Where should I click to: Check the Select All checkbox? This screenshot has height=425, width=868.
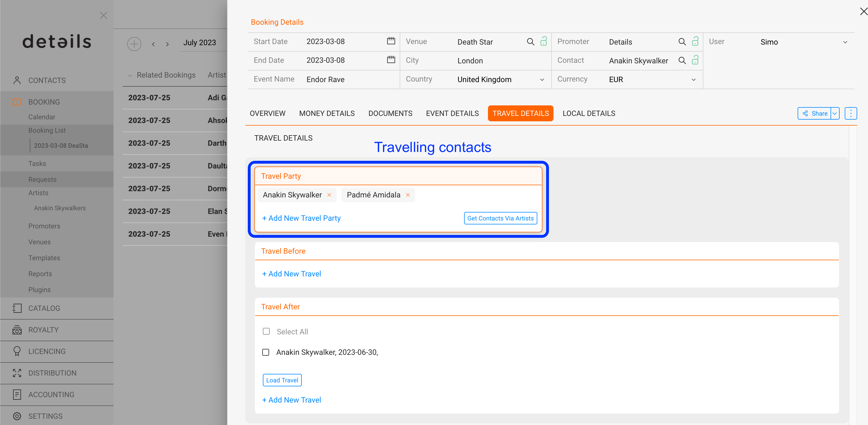[x=266, y=332]
